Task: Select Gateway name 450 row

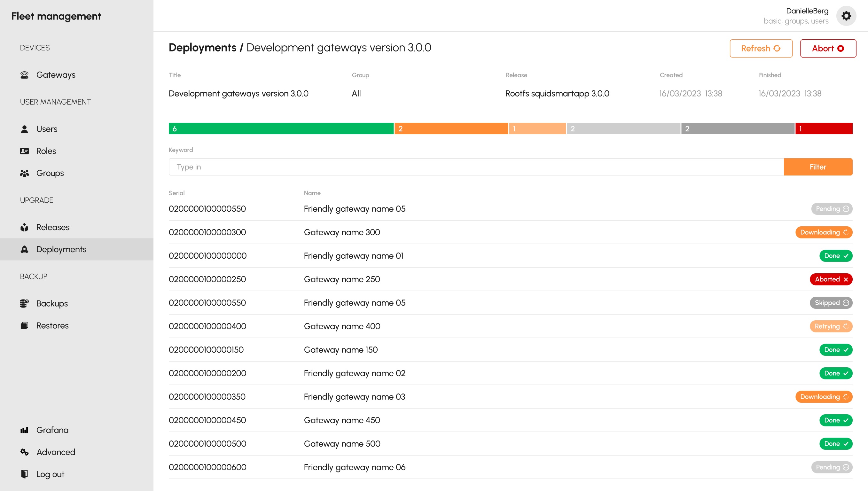Action: click(511, 421)
